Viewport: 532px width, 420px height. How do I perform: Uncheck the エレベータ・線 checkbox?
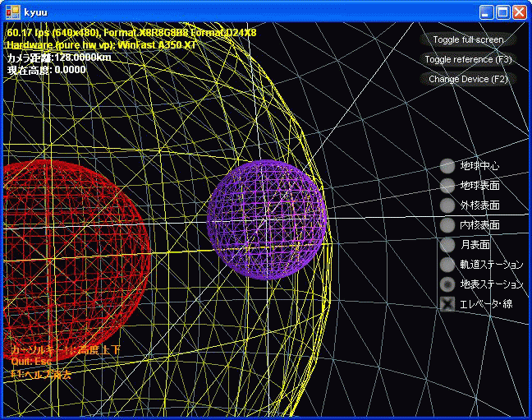click(447, 304)
